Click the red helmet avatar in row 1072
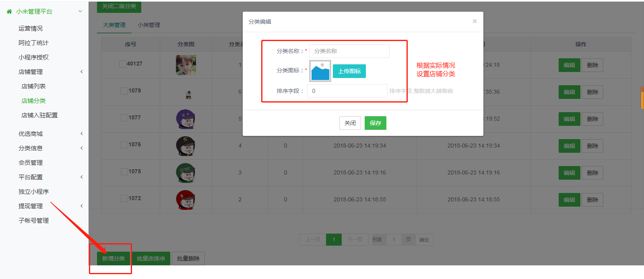This screenshot has height=279, width=644. [x=186, y=200]
